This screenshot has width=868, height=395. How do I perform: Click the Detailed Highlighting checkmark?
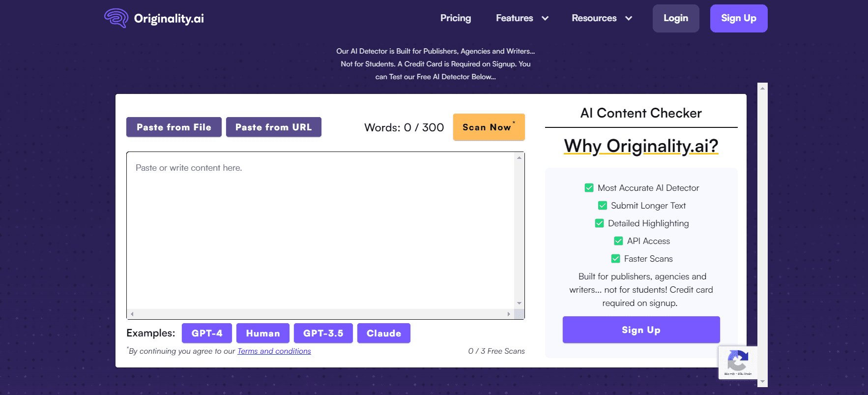599,223
